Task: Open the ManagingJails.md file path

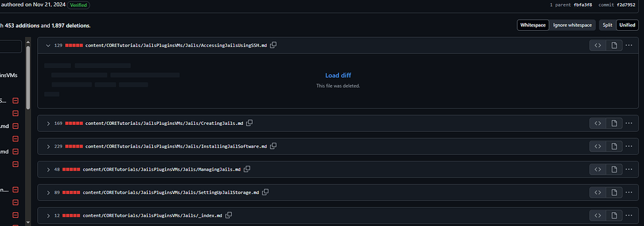Action: [x=162, y=169]
